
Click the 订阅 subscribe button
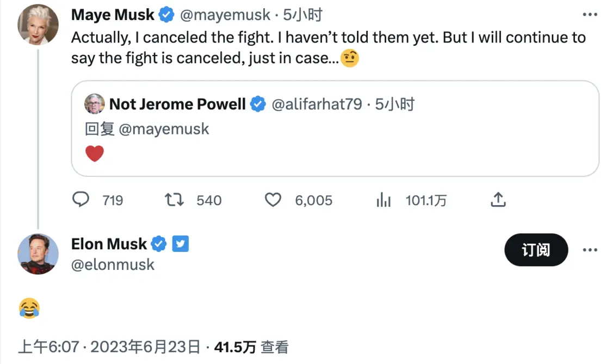(x=536, y=250)
